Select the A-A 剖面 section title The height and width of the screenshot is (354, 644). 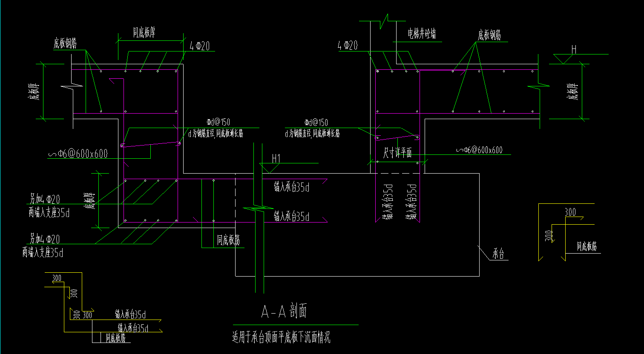pos(284,312)
